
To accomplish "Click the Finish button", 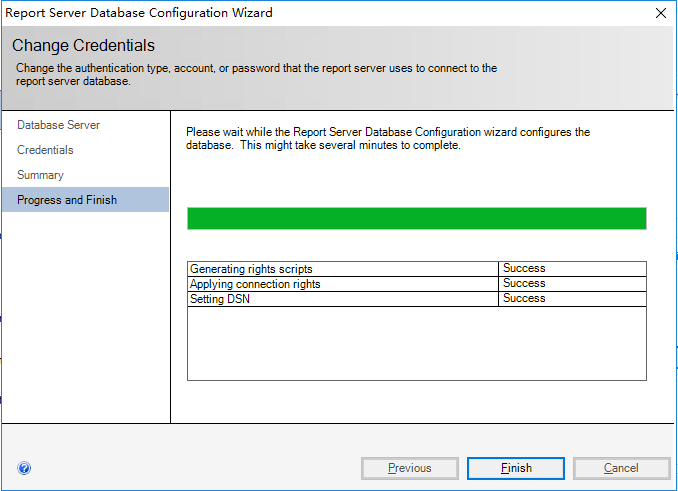I will click(x=516, y=468).
